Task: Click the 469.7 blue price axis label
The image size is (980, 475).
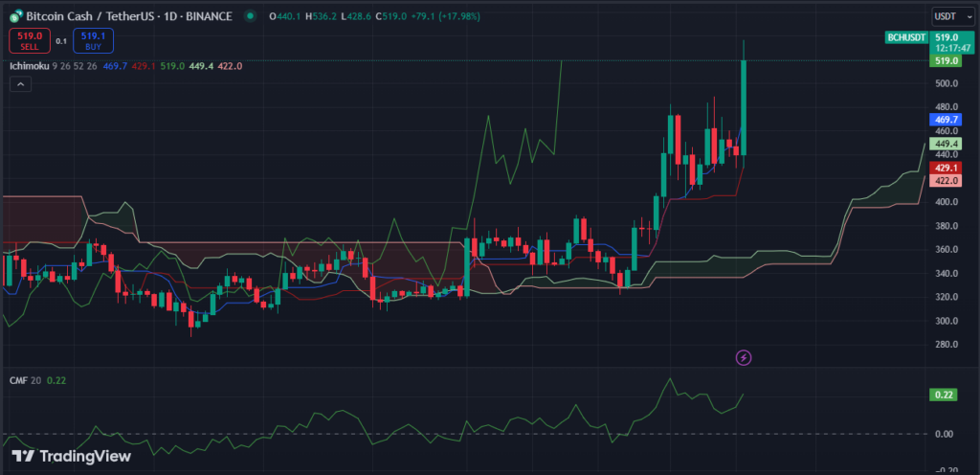Action: pos(947,120)
